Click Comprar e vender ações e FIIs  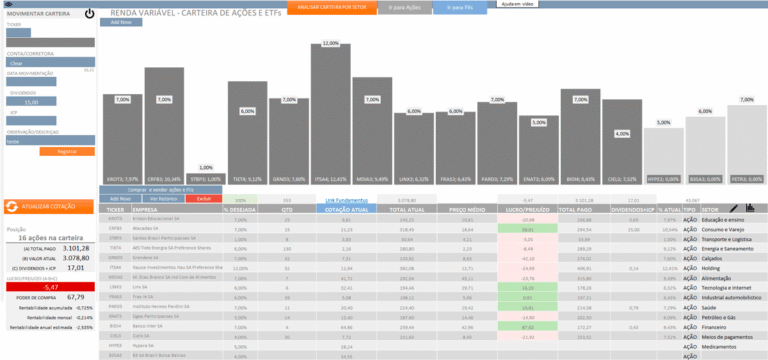click(161, 190)
